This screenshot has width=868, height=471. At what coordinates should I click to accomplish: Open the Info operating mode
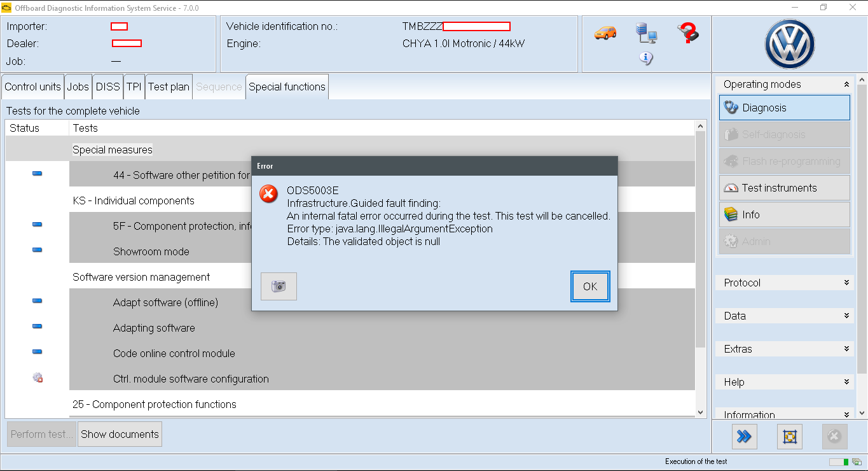(785, 214)
